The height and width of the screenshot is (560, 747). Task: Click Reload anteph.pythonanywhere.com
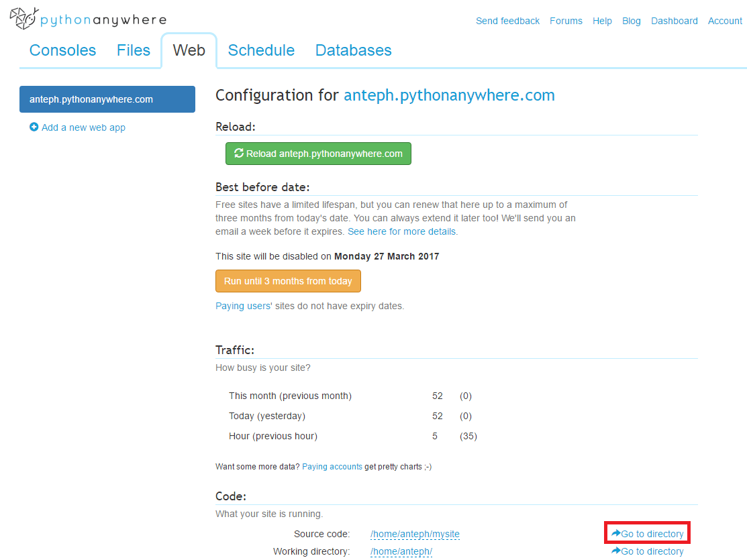318,153
